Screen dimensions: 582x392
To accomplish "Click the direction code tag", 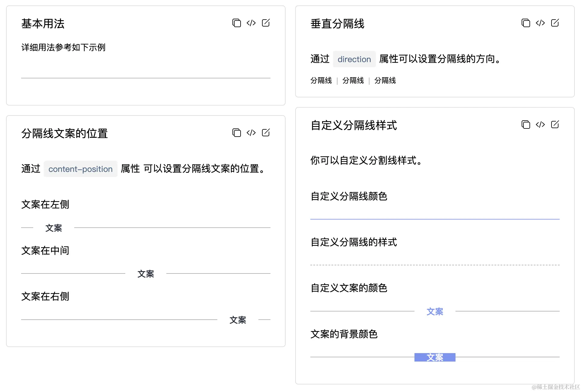I will click(354, 59).
